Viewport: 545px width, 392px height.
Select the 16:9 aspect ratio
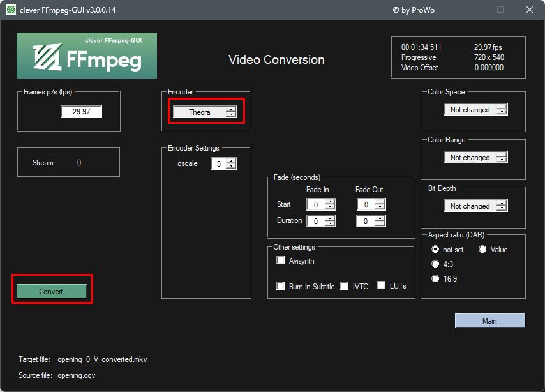[435, 278]
